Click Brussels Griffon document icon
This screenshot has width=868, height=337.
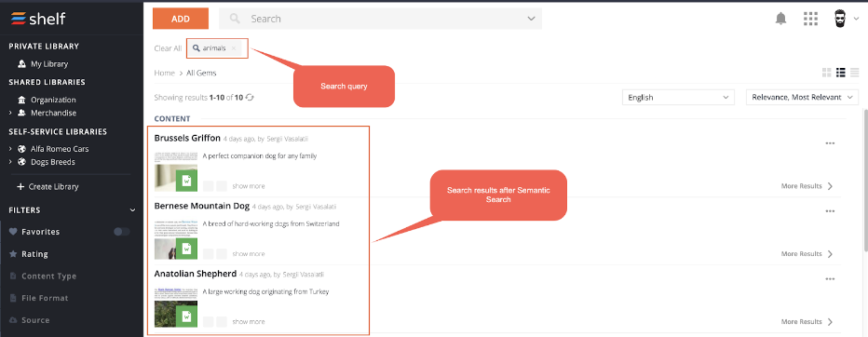[186, 181]
